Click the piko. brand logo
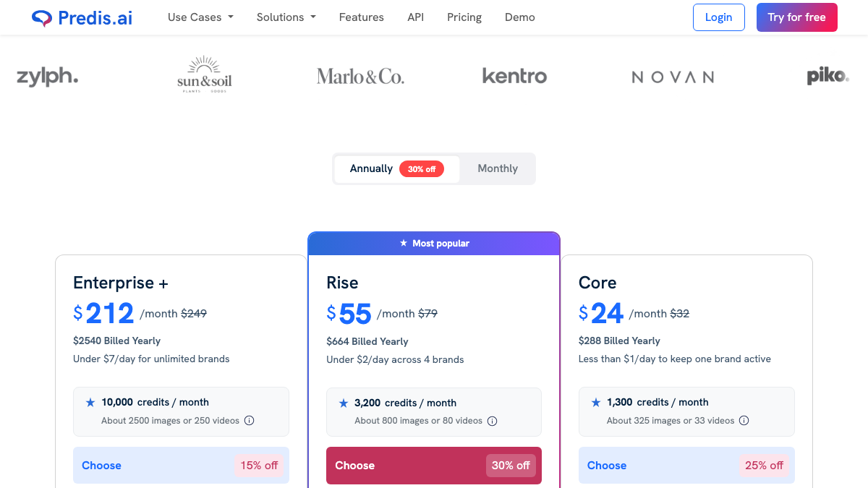 pos(828,77)
